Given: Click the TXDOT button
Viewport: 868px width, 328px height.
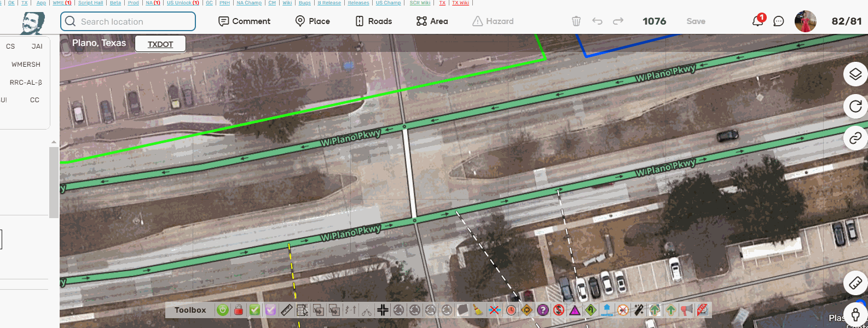Looking at the screenshot, I should 160,44.
